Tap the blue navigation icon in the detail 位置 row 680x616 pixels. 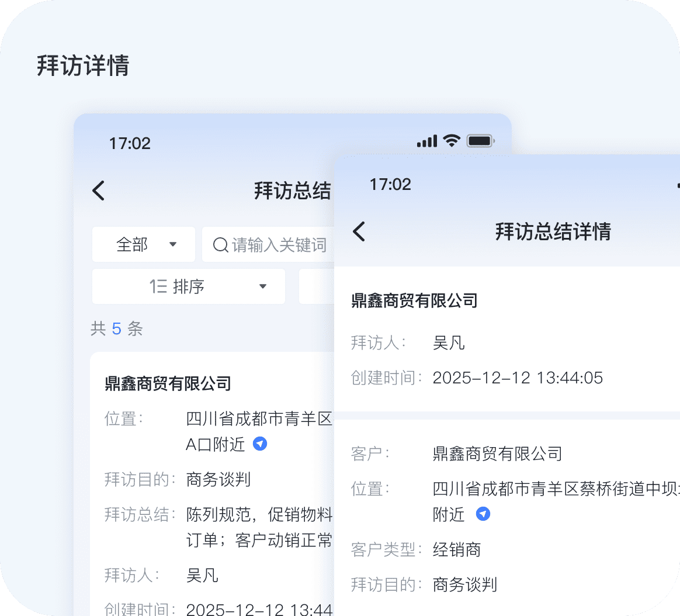[483, 514]
